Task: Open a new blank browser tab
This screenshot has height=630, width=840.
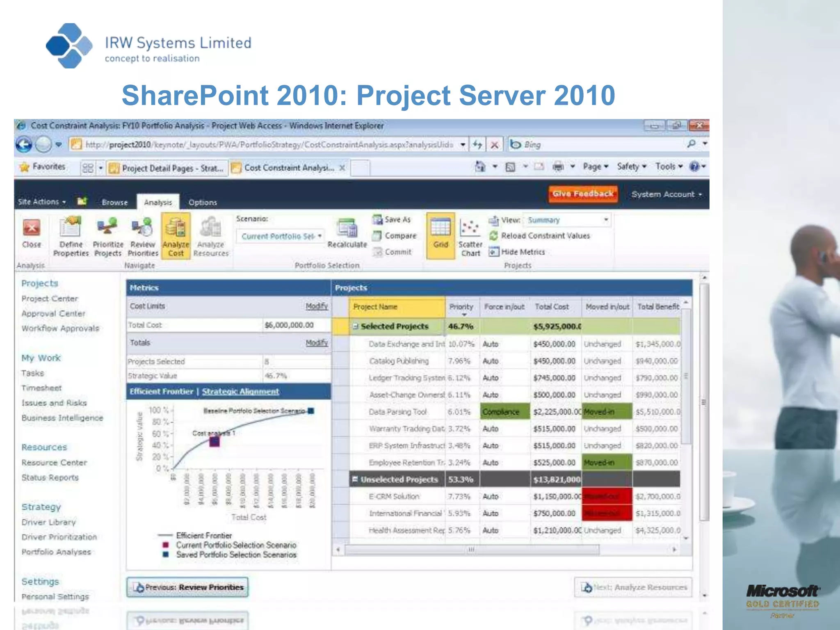Action: click(360, 168)
